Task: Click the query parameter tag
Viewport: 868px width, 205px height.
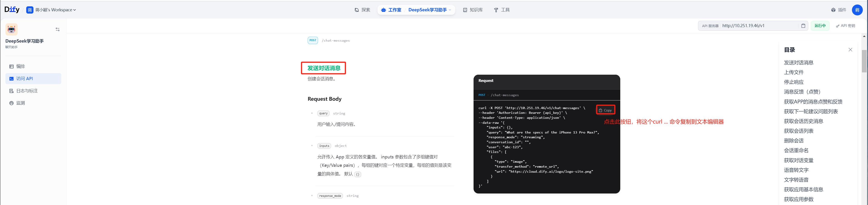Action: [x=323, y=113]
